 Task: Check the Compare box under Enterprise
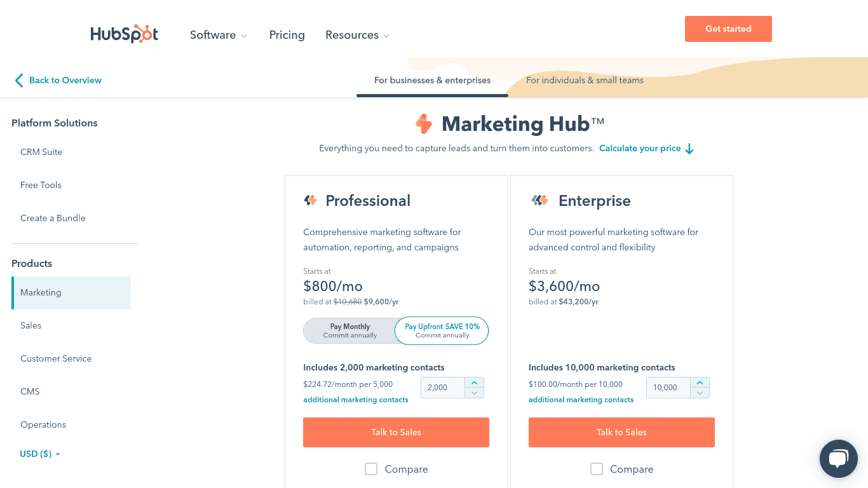tap(597, 469)
